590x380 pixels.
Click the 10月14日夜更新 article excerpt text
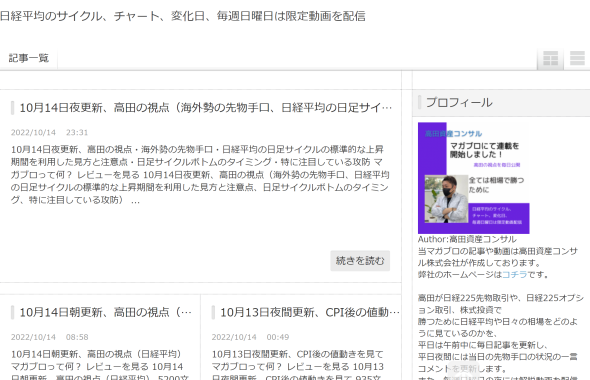[x=200, y=175]
